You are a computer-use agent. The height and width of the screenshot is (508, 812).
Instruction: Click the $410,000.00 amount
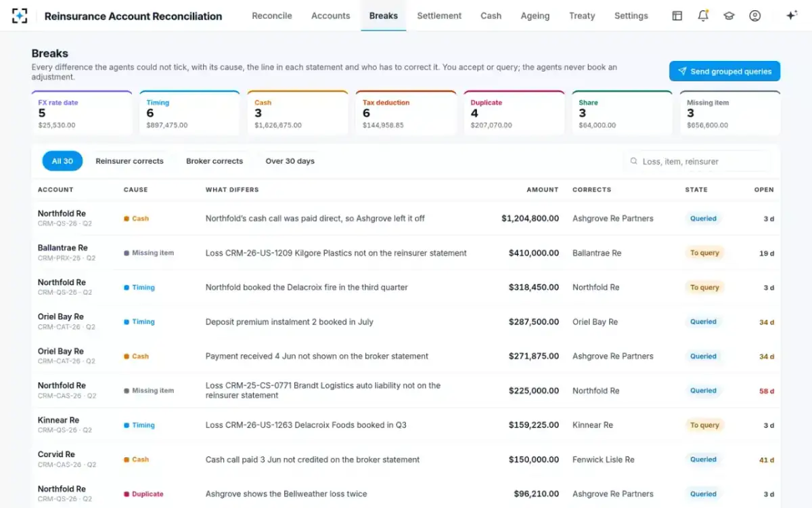pos(534,253)
